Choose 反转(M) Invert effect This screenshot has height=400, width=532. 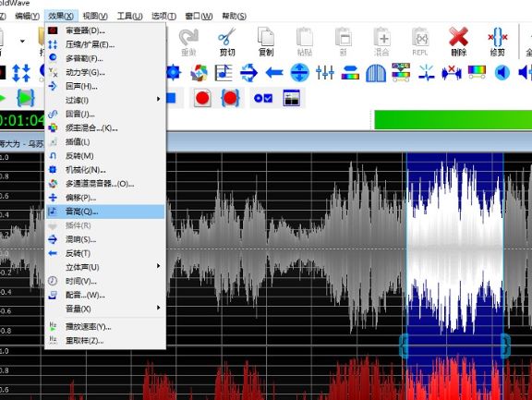tap(105, 156)
